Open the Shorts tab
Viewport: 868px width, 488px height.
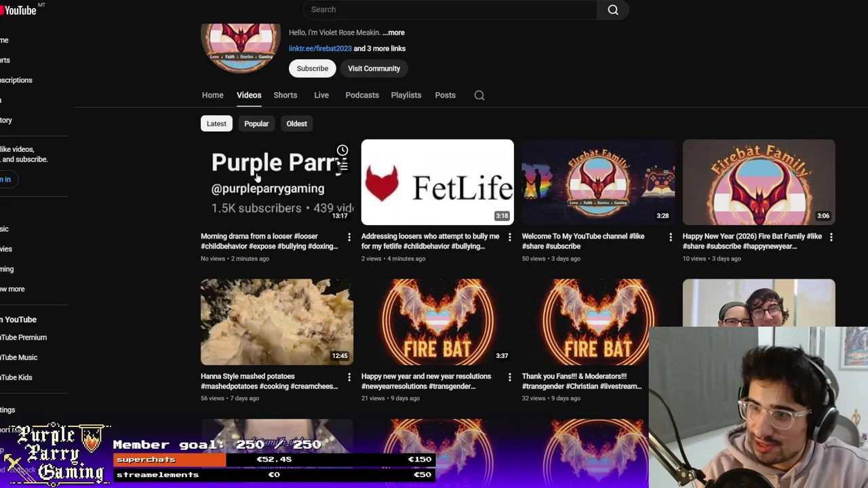click(285, 95)
